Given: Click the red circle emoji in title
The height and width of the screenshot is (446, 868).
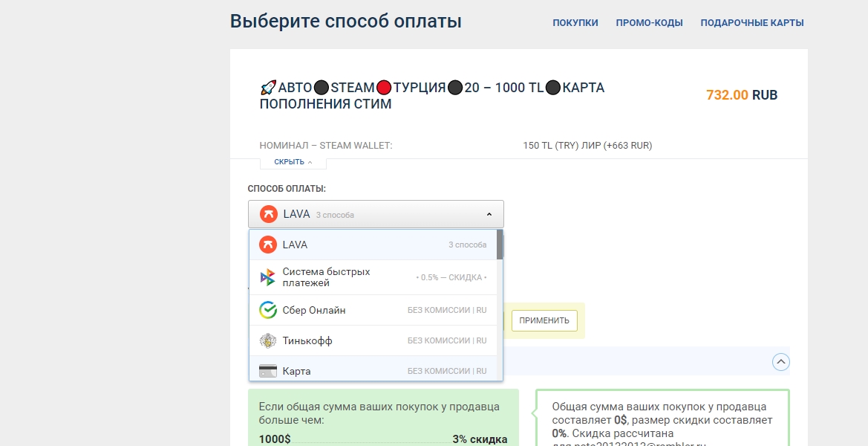Looking at the screenshot, I should tap(384, 88).
